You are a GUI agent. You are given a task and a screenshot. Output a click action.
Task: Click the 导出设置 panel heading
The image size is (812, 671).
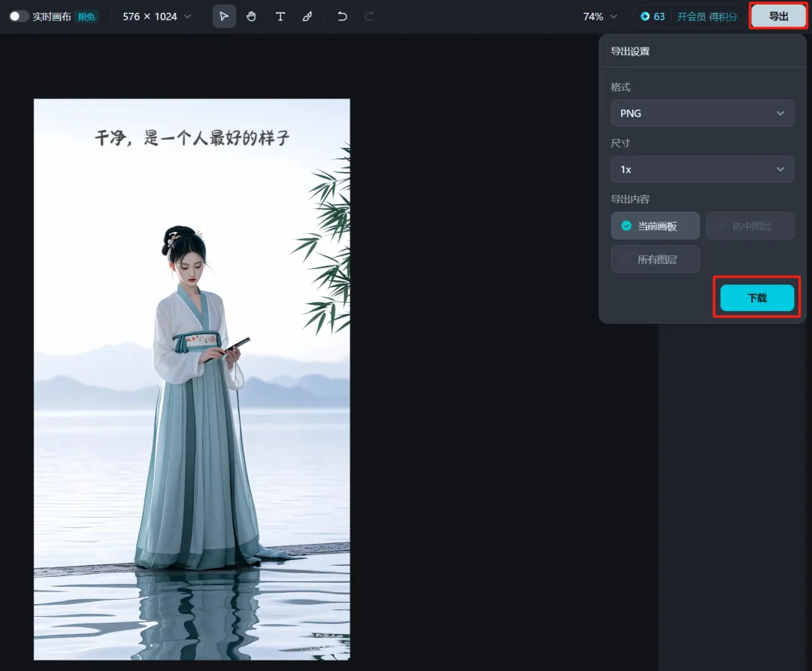click(630, 51)
